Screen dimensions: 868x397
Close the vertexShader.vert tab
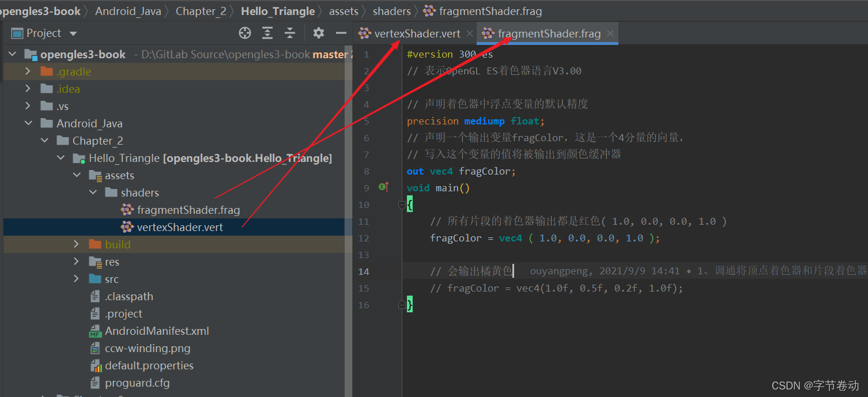click(x=470, y=33)
